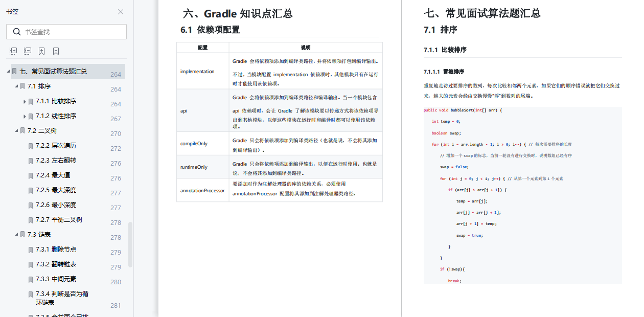Close the 书签 bookmarks panel
644x317 pixels.
coord(121,12)
